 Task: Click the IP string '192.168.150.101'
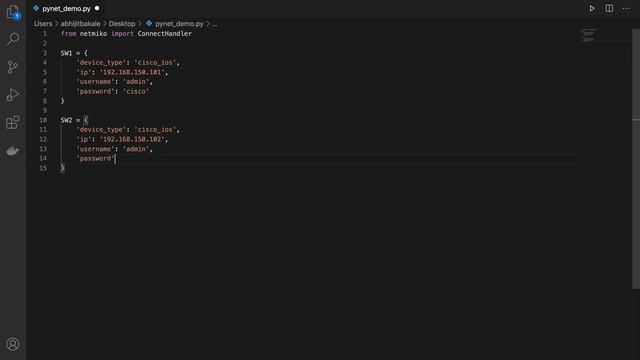[x=132, y=72]
